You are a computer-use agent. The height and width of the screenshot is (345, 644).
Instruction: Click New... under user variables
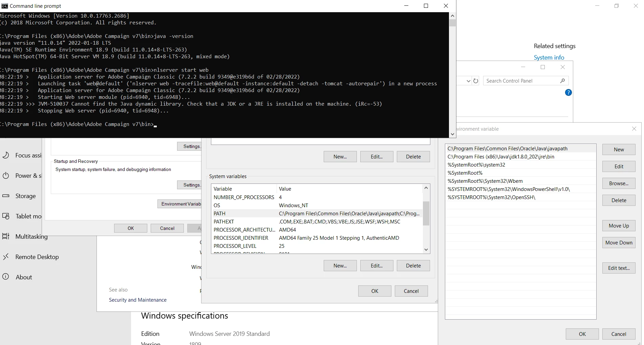point(340,156)
